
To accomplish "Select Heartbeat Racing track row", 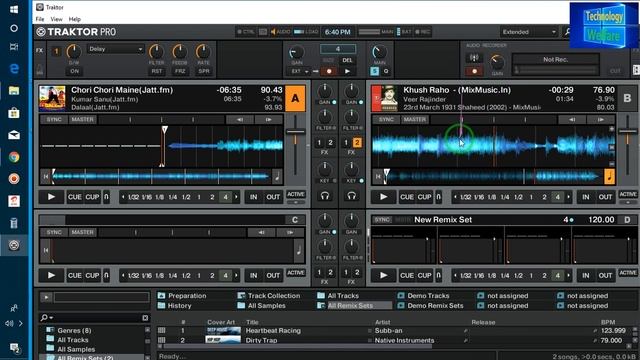I will pos(396,331).
